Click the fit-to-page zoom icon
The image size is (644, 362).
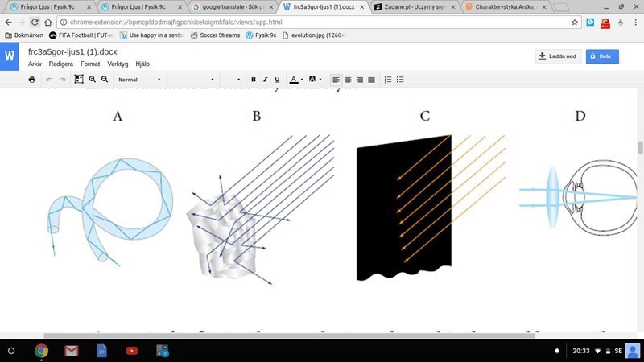78,80
